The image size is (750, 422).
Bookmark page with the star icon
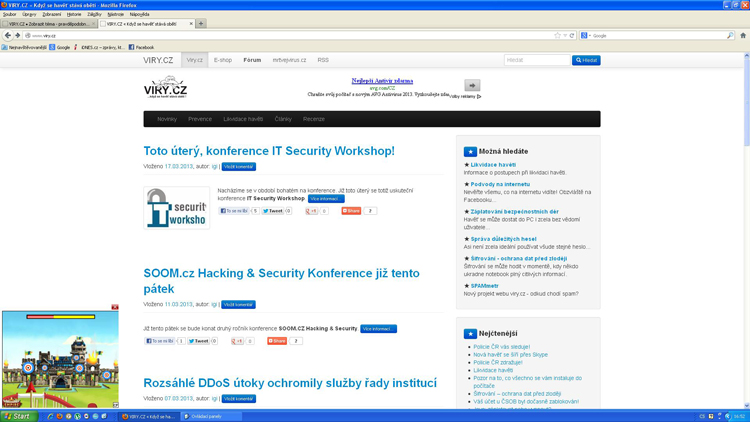pos(558,35)
